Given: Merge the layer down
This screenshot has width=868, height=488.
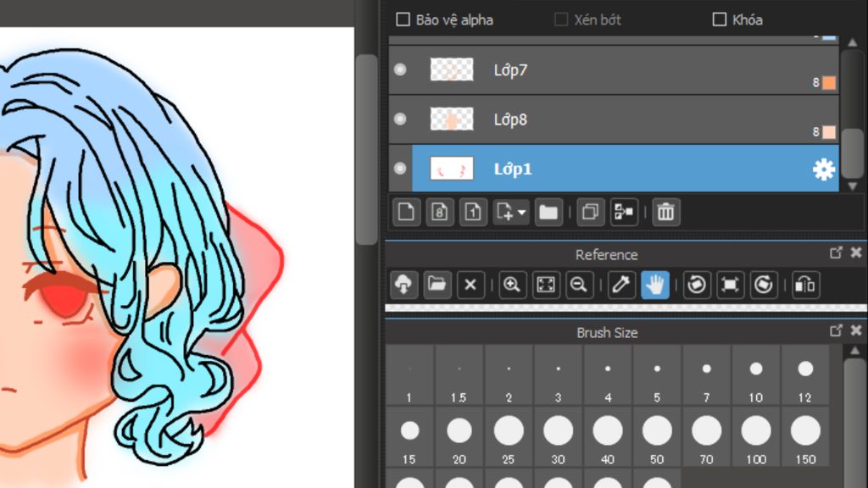Looking at the screenshot, I should pos(624,212).
